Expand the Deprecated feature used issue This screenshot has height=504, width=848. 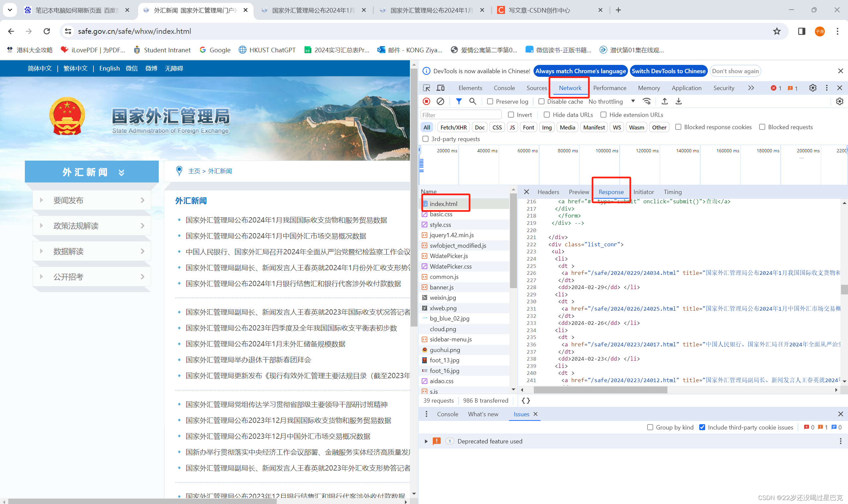pyautogui.click(x=426, y=441)
